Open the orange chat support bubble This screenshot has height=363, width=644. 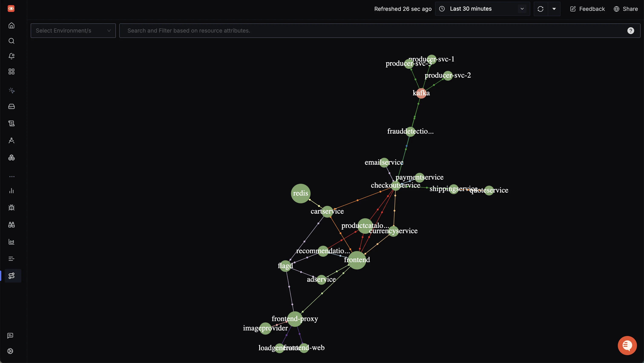(627, 346)
